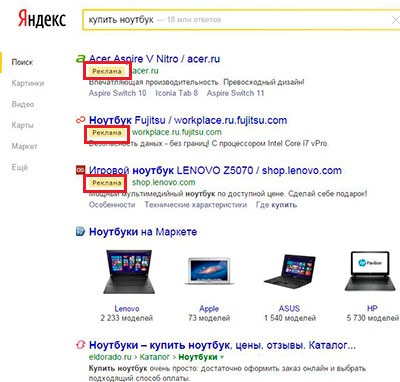This screenshot has width=400, height=382.
Task: Expand the Ещё menu item
Action: point(20,167)
